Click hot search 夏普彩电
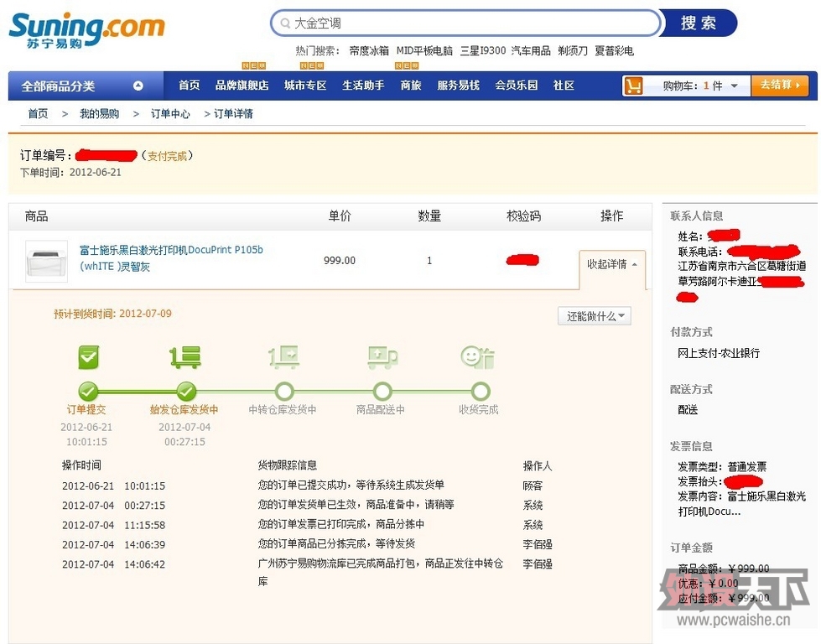This screenshot has height=644, width=821. pos(614,51)
